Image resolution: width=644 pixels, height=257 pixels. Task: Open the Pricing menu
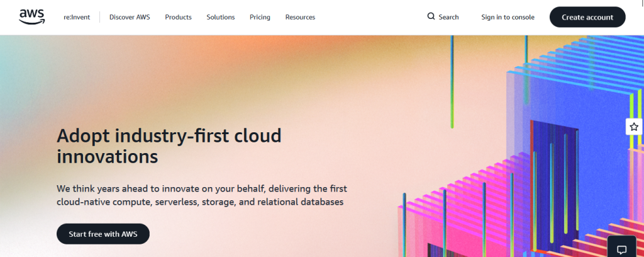point(260,17)
